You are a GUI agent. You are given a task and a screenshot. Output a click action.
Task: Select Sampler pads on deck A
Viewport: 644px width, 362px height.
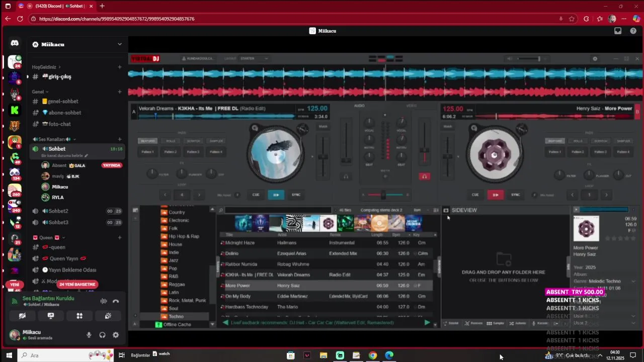point(216,141)
